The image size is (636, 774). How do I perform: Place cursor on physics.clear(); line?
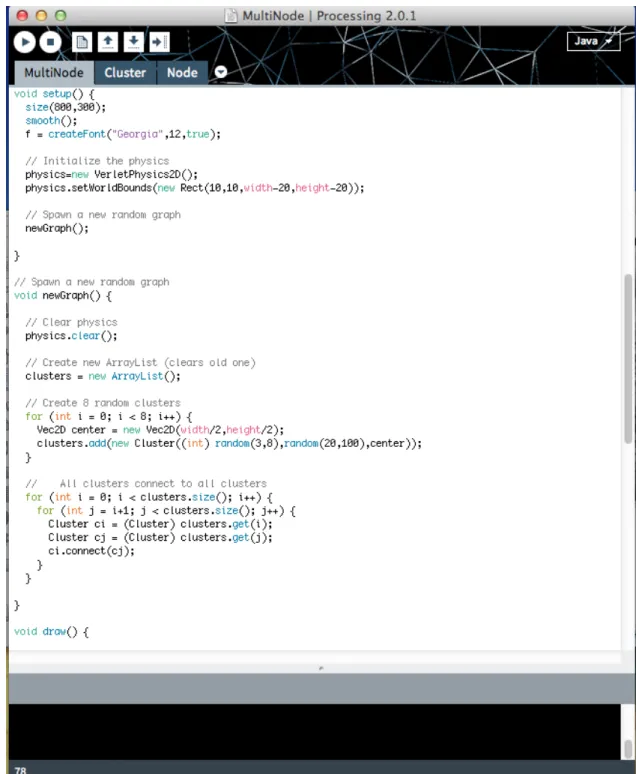coord(71,336)
